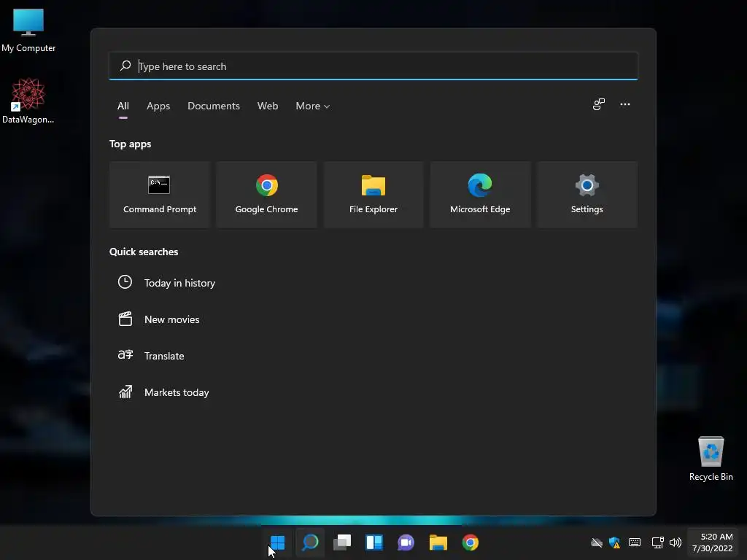The image size is (747, 560).
Task: Open the clock and date flyout
Action: click(713, 542)
